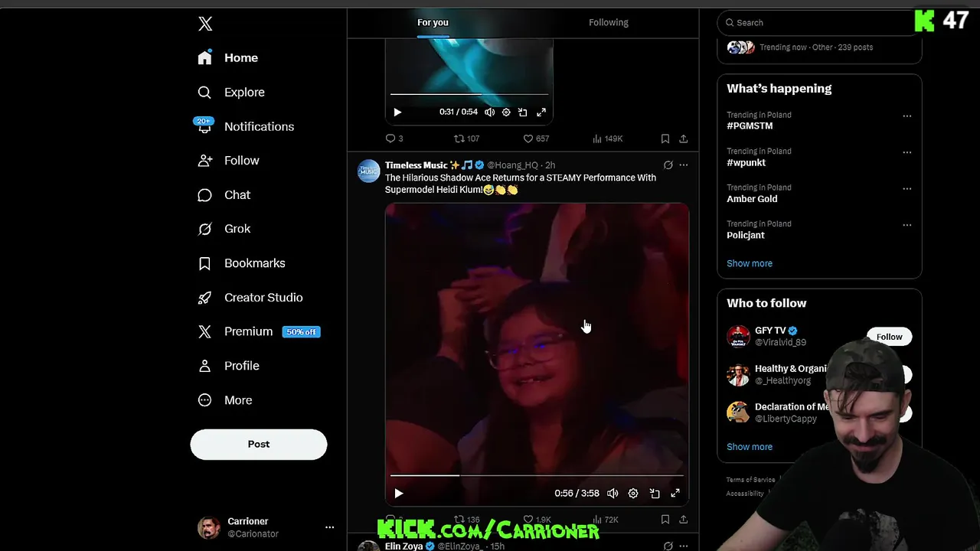Open more options on Elin Zoya post
Screen dimensions: 980x551
point(684,546)
